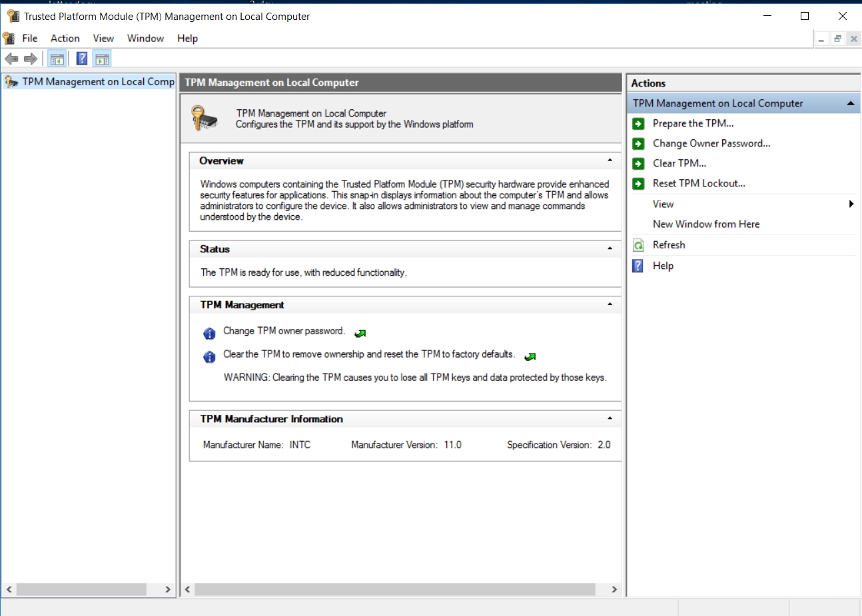862x616 pixels.
Task: Collapse the Status section
Action: point(610,248)
